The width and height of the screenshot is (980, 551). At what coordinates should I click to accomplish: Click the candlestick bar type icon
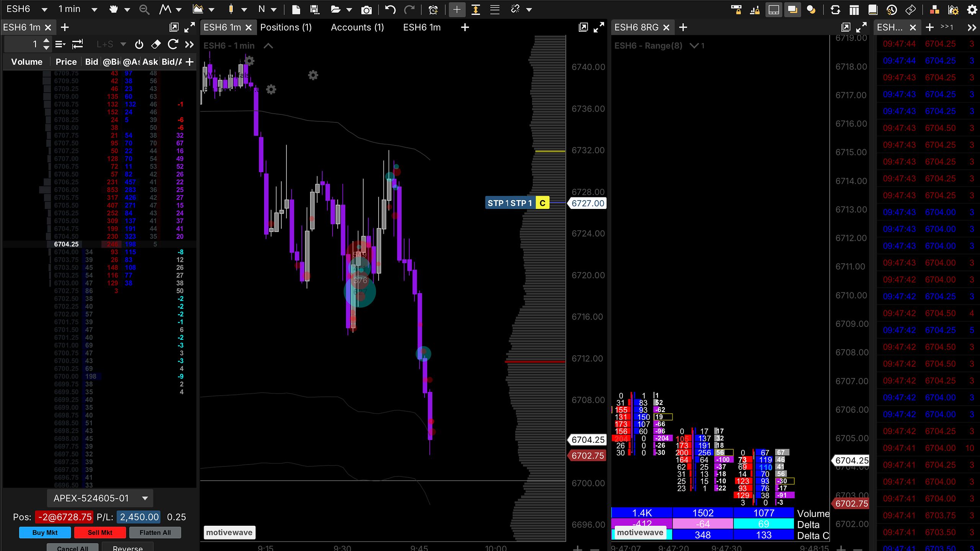pos(231,9)
